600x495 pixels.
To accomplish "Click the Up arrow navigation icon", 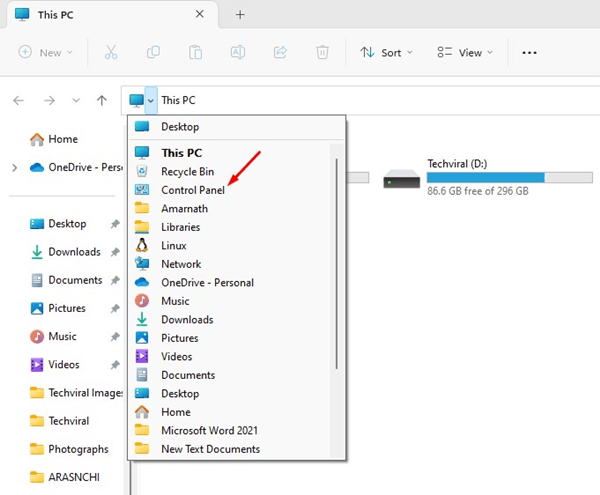I will [x=101, y=100].
